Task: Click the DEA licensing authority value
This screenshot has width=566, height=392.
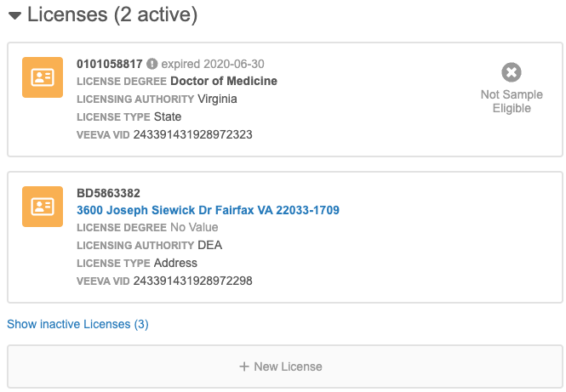Action: [x=209, y=246]
